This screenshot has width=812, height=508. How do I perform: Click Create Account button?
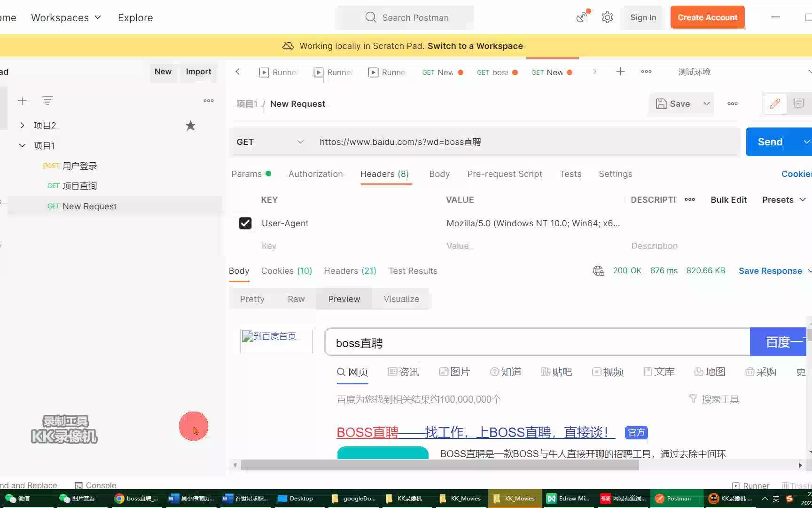click(707, 17)
